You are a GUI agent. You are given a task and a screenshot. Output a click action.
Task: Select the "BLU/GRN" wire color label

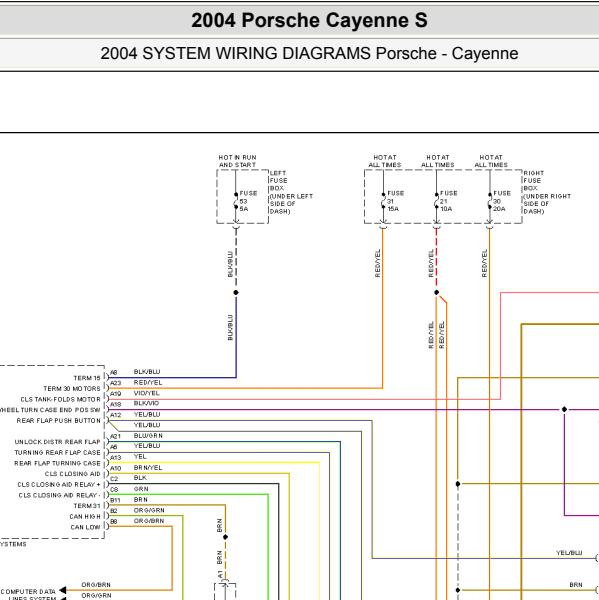[148, 435]
